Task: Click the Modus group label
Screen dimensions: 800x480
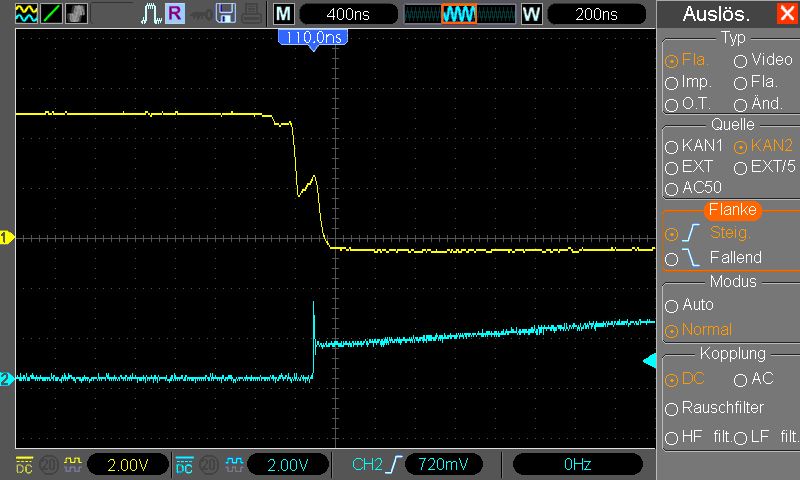Action: click(x=733, y=281)
